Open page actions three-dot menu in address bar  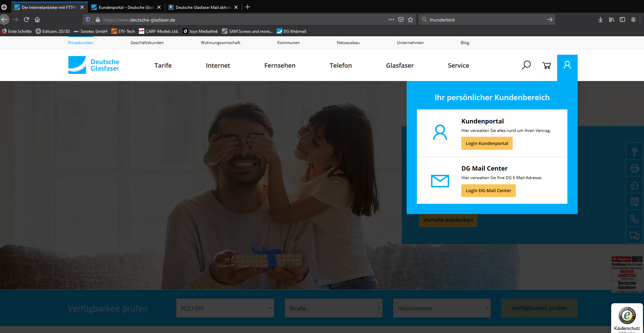coord(391,19)
